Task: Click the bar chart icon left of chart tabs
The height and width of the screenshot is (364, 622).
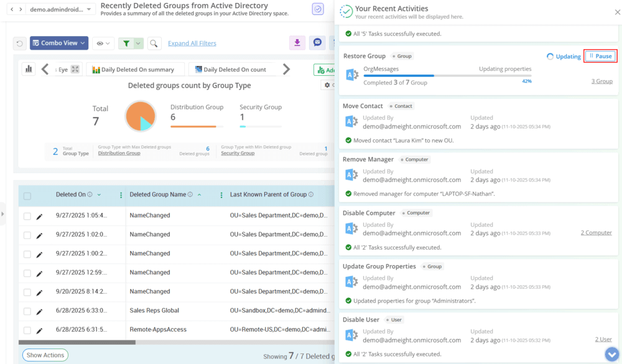Action: point(28,69)
